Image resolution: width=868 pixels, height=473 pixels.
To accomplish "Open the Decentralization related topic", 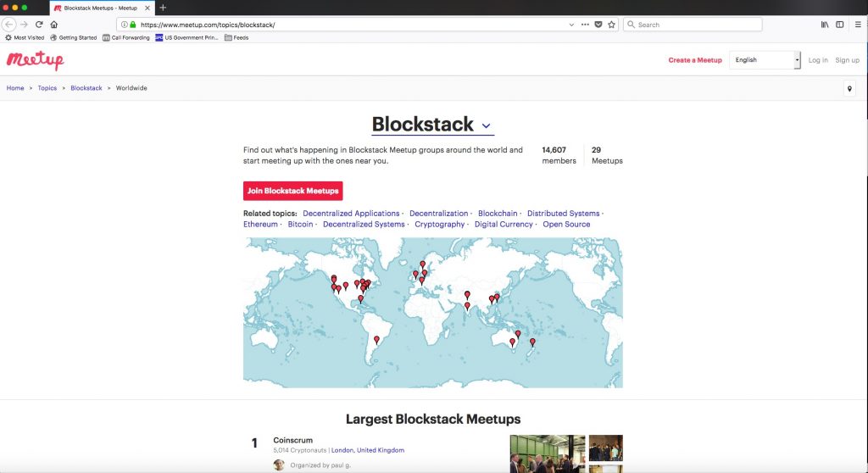I will [x=438, y=214].
